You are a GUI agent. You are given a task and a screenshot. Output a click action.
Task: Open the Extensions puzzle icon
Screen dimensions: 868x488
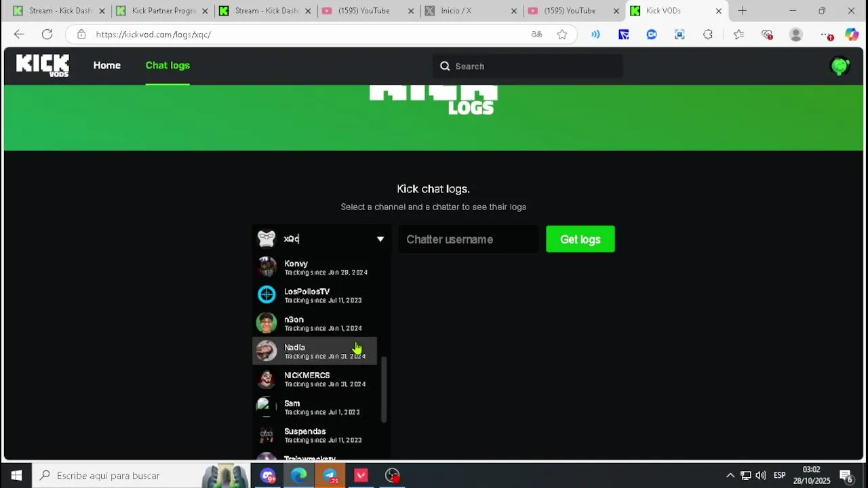click(x=708, y=35)
